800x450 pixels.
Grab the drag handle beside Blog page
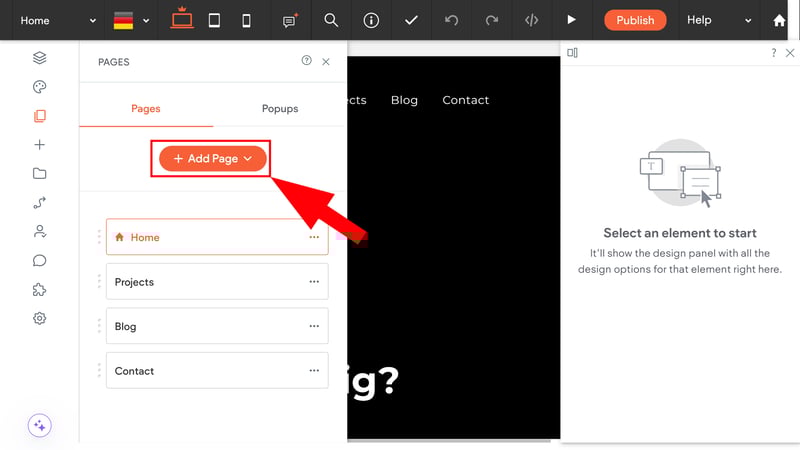pyautogui.click(x=99, y=326)
